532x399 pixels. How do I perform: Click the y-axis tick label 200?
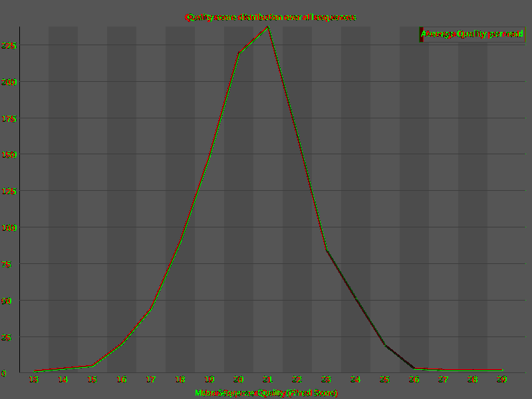click(9, 82)
